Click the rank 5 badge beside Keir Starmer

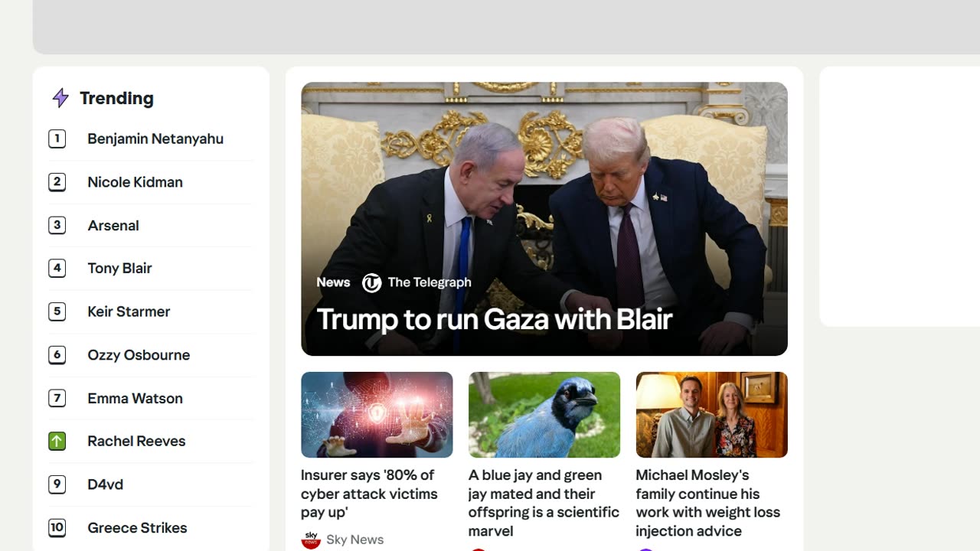click(57, 311)
